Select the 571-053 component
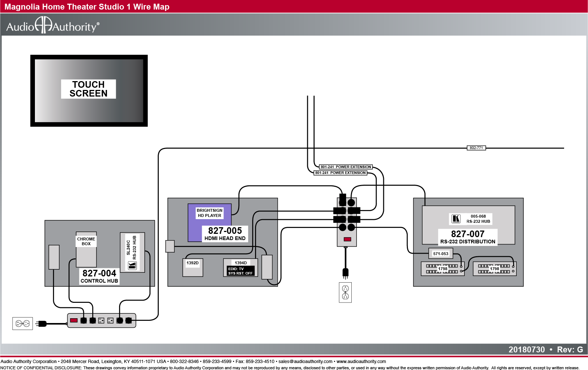Image resolution: width=588 pixels, height=370 pixels. (441, 254)
